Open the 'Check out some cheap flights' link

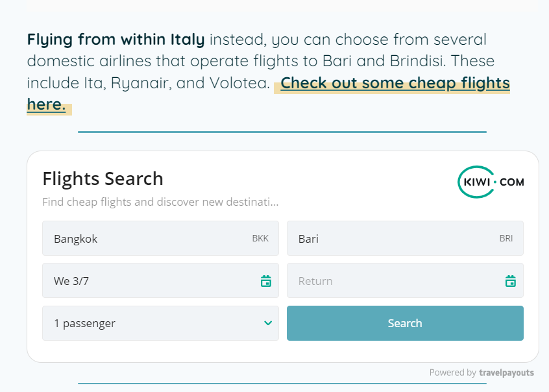point(395,83)
